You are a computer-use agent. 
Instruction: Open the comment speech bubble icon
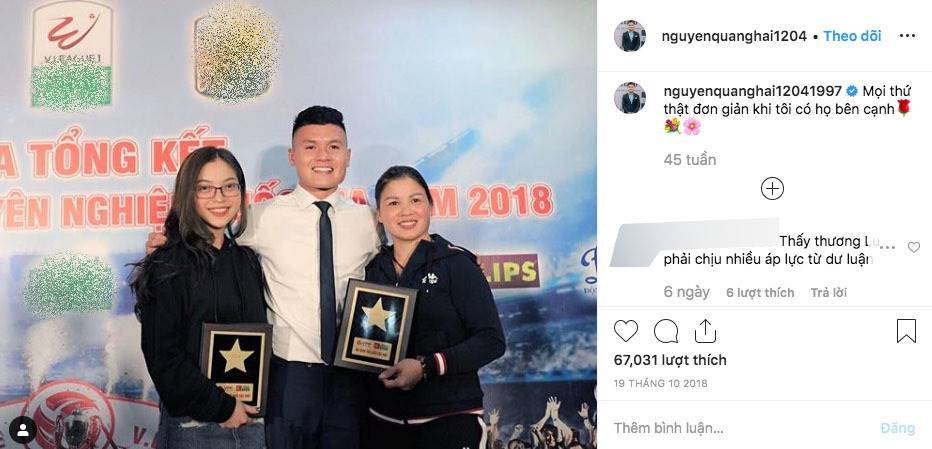[x=666, y=331]
